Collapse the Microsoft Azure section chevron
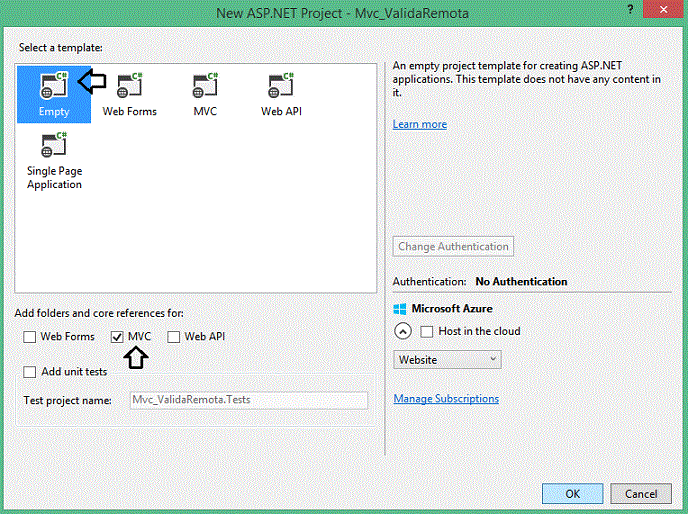Viewport: 688px width, 514px height. pyautogui.click(x=403, y=331)
